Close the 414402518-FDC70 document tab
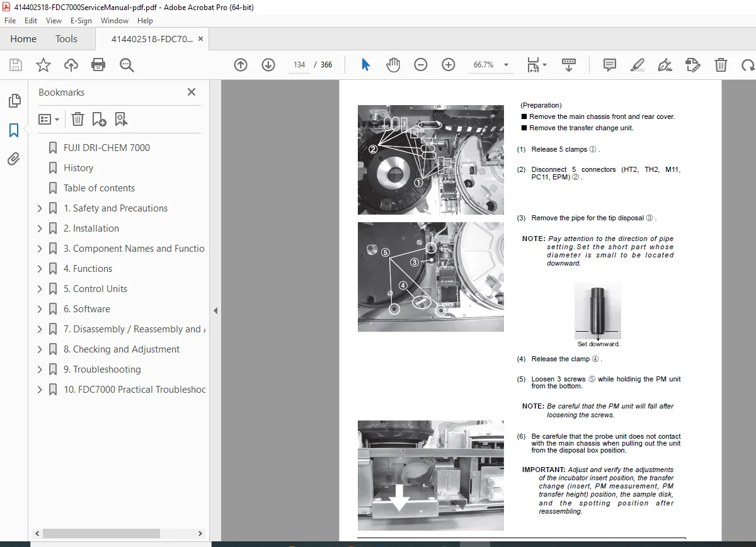 click(200, 39)
